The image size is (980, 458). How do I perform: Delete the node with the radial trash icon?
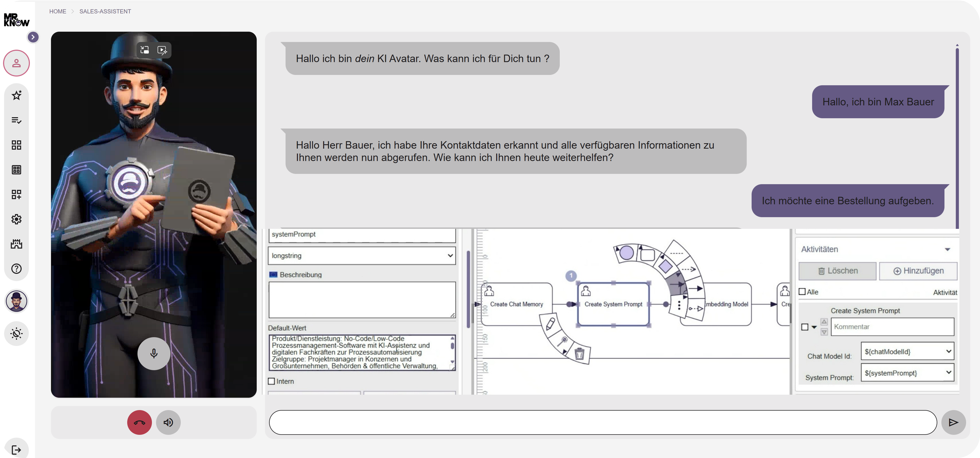[x=579, y=354]
